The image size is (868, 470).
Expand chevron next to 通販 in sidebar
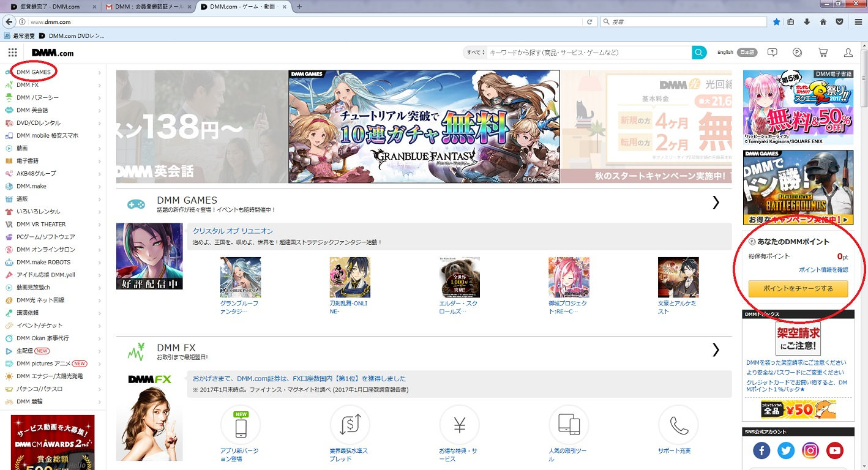100,199
